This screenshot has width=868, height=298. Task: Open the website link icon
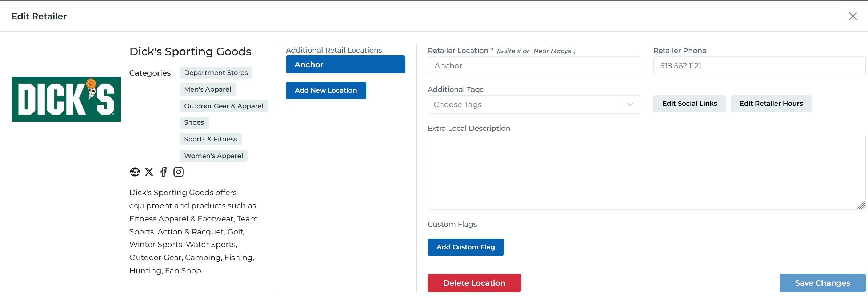(x=135, y=172)
